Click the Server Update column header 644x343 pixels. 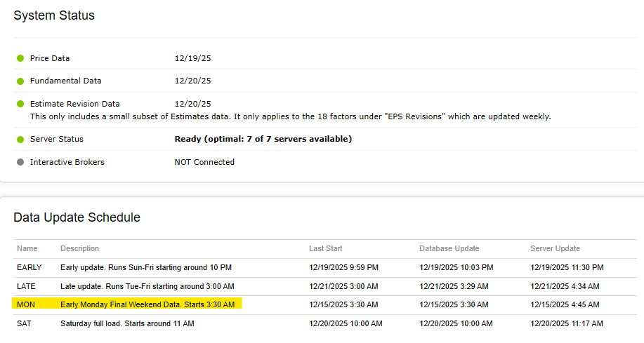coord(555,248)
